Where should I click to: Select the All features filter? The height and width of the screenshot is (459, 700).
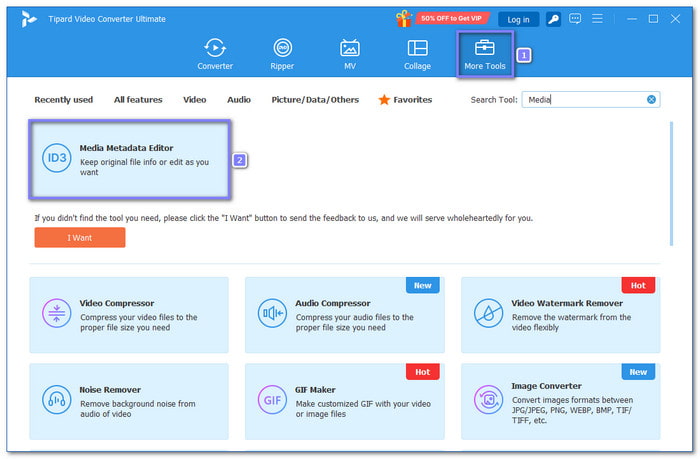pyautogui.click(x=138, y=100)
